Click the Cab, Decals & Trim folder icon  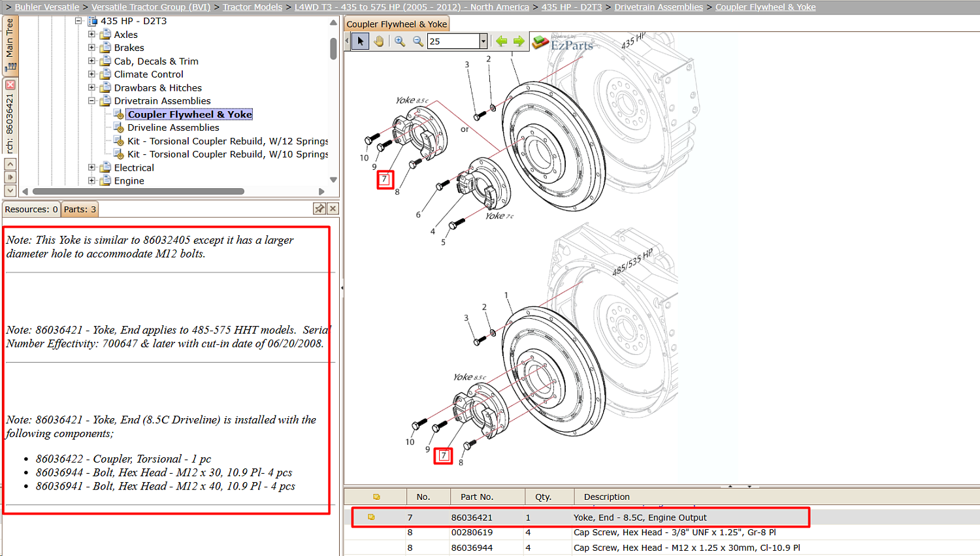coord(105,61)
